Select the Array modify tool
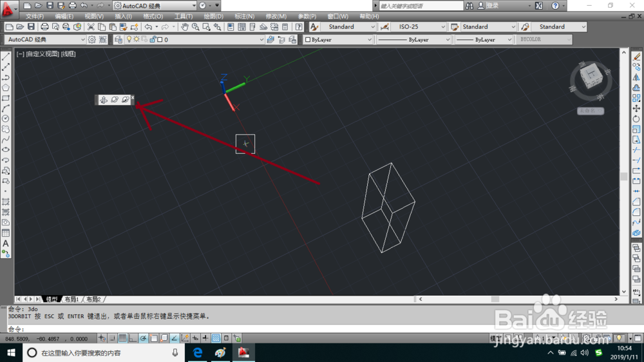Screen dimensions: 644x362 636,98
